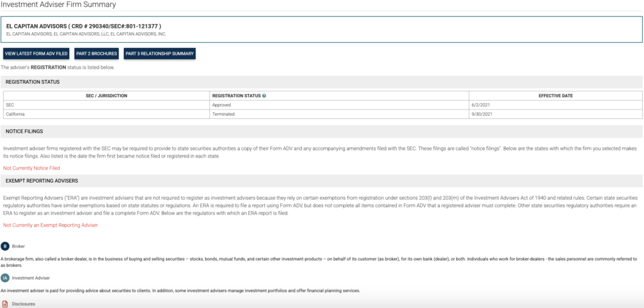Click the Investment Adviser Firm Summary title

(58, 5)
